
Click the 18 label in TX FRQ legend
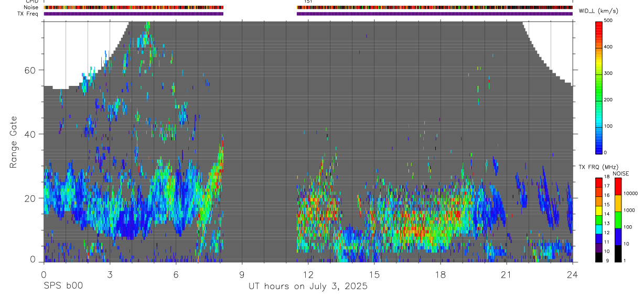point(607,177)
